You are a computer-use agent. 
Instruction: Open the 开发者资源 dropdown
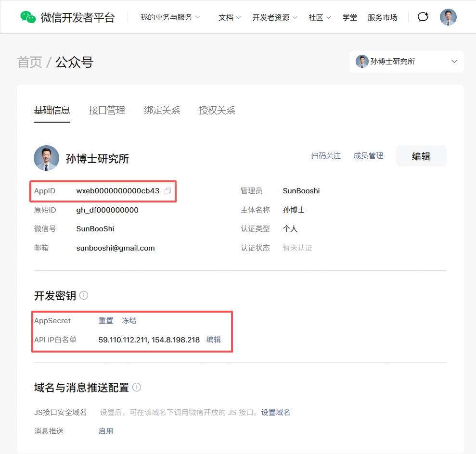(275, 17)
